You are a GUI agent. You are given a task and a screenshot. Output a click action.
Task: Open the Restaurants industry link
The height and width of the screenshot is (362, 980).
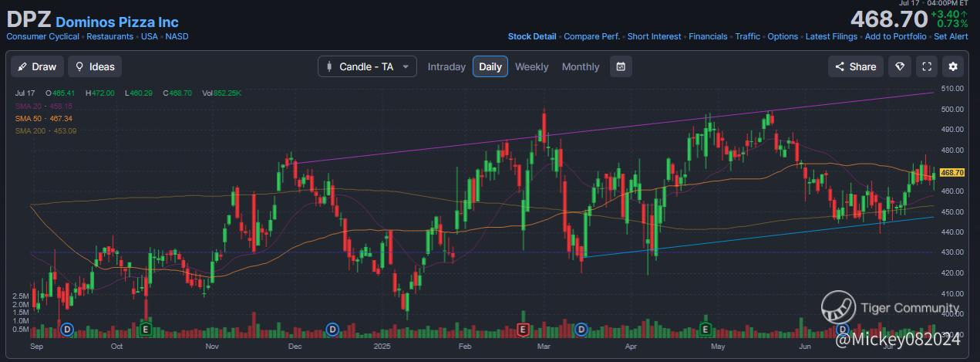111,36
